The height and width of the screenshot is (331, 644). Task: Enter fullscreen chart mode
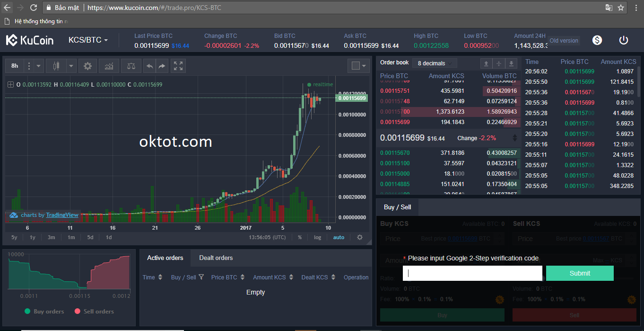(x=178, y=66)
